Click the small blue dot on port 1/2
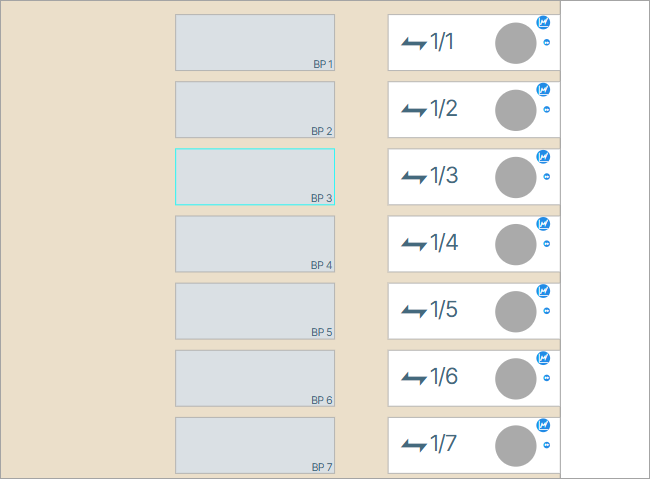Image resolution: width=650 pixels, height=479 pixels. click(547, 110)
